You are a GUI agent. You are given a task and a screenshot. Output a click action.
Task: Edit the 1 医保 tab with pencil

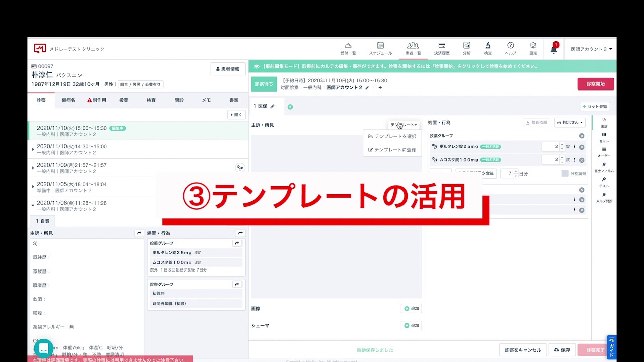pos(273,106)
